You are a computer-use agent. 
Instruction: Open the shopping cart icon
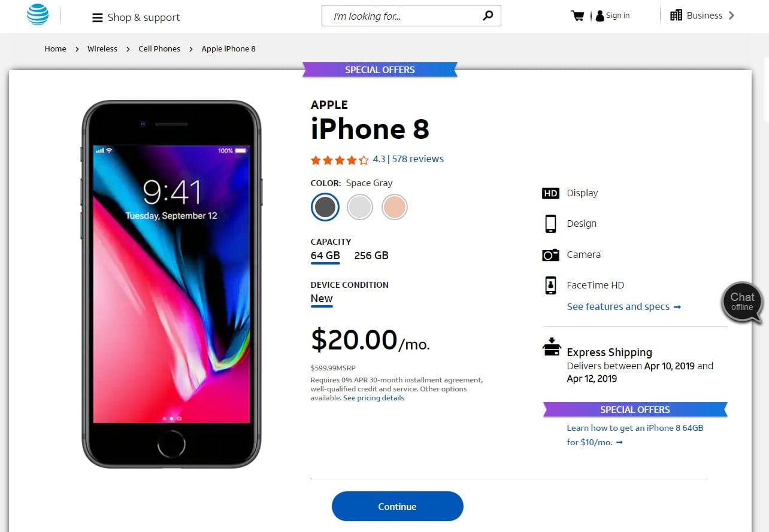[577, 16]
